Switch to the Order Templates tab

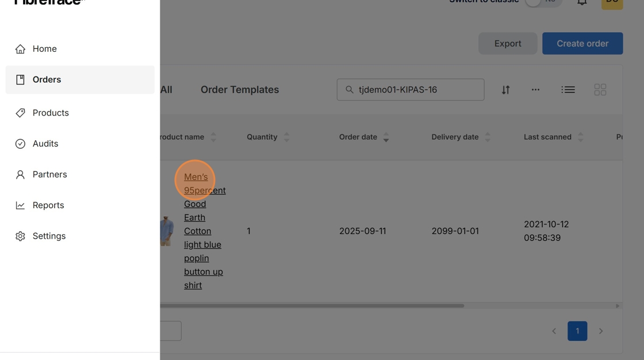pos(239,90)
